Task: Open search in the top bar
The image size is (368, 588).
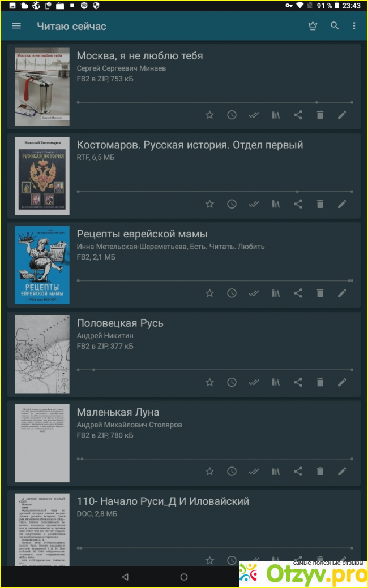Action: click(x=334, y=26)
